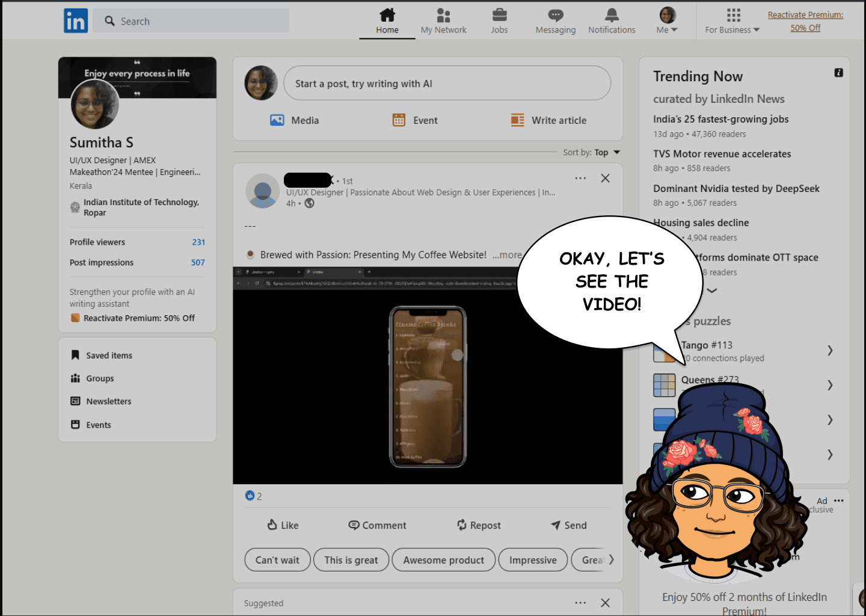The height and width of the screenshot is (616, 866).
Task: Click the post author's avatar
Action: [x=263, y=191]
